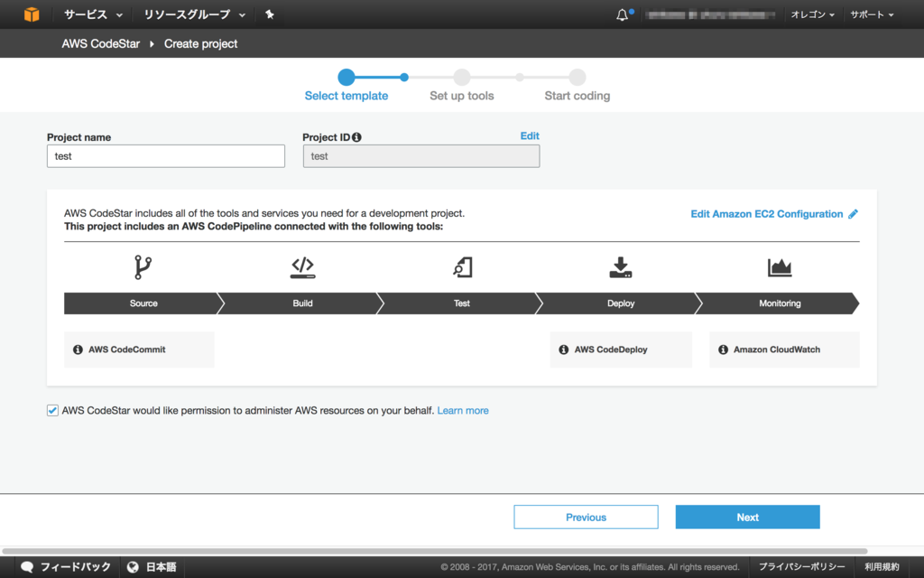This screenshot has width=924, height=578.
Task: Select the Start coding wizard step
Action: click(577, 96)
